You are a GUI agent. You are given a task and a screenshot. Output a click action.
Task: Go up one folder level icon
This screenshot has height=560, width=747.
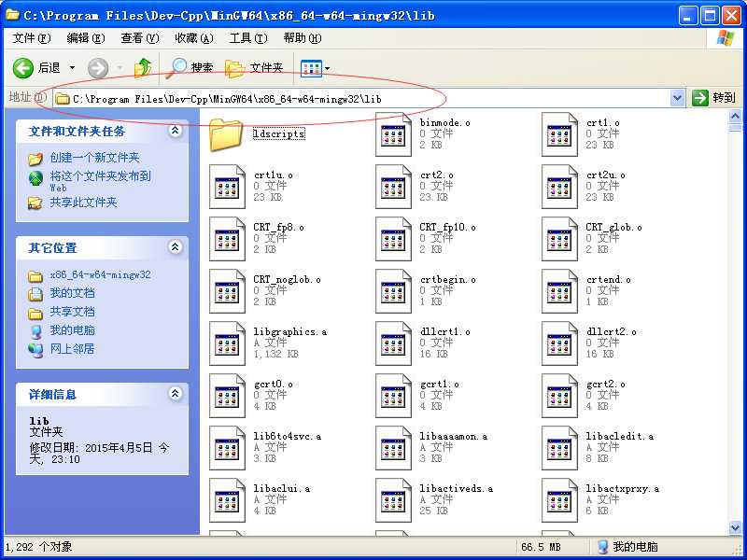143,67
